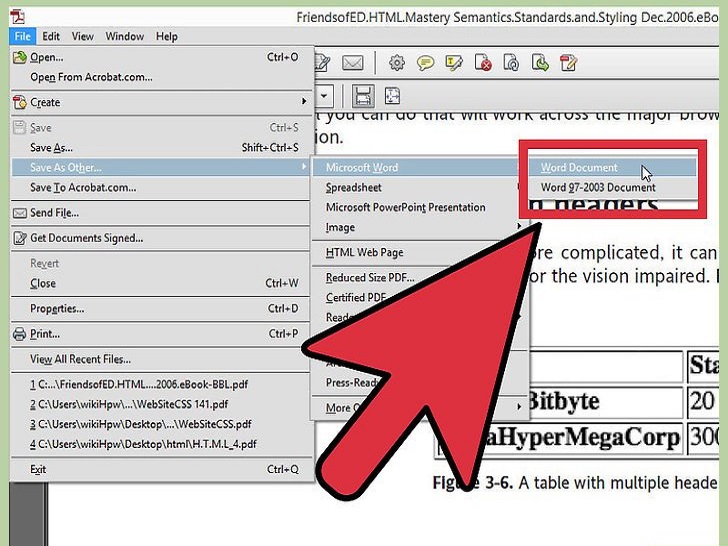Click the Figure 3-6 caption text

575,483
